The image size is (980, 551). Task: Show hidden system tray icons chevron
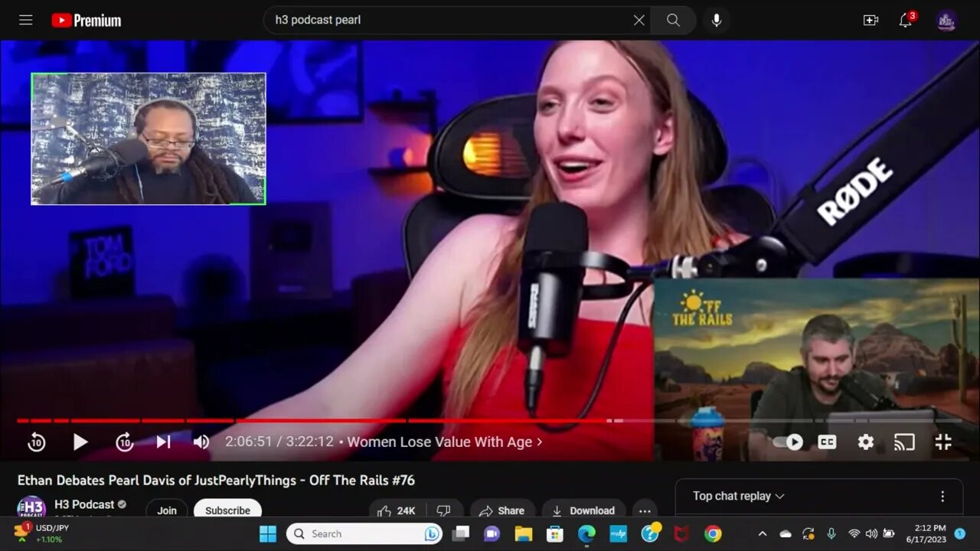762,533
